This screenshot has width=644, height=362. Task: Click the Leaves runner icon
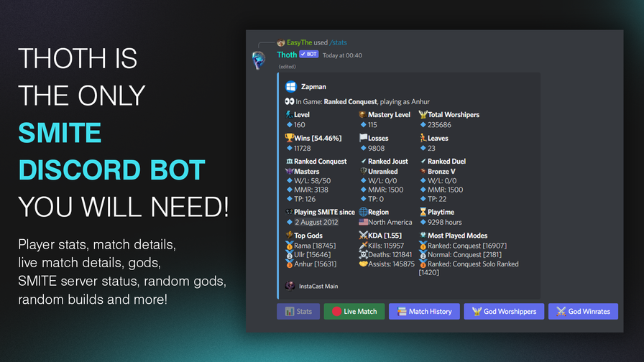423,138
